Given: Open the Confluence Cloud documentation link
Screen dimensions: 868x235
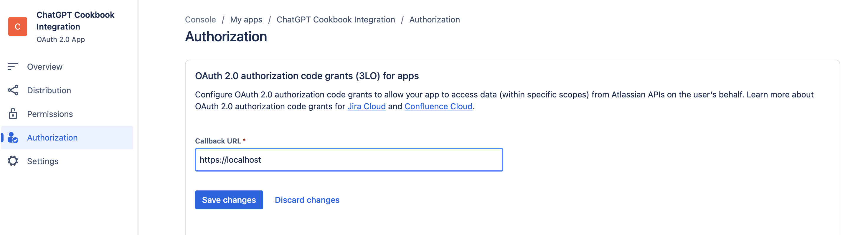Looking at the screenshot, I should [x=438, y=106].
